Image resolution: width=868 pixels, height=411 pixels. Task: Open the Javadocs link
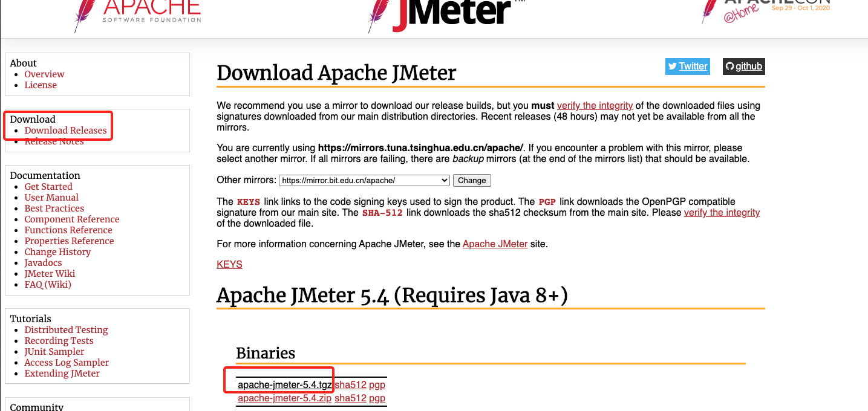tap(43, 263)
